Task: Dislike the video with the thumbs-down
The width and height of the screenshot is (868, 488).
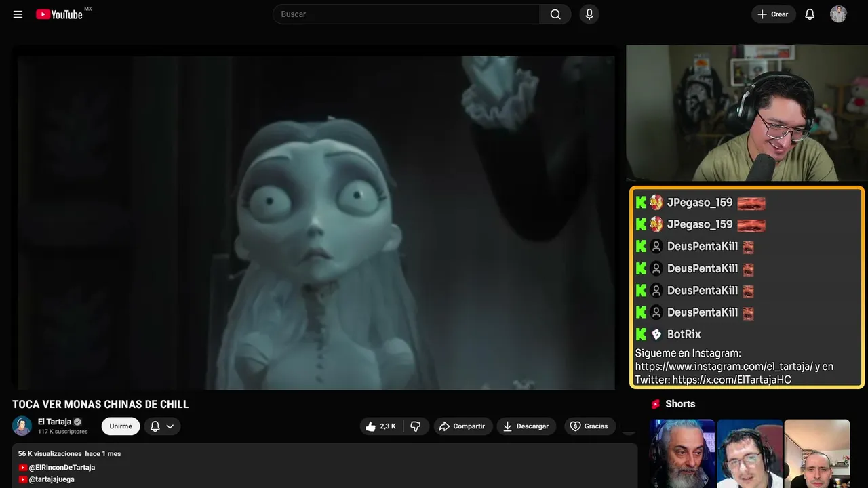Action: pyautogui.click(x=416, y=426)
